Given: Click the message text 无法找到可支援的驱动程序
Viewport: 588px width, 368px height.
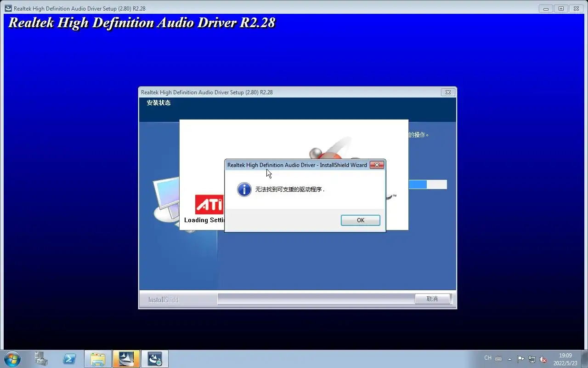Looking at the screenshot, I should click(x=290, y=189).
